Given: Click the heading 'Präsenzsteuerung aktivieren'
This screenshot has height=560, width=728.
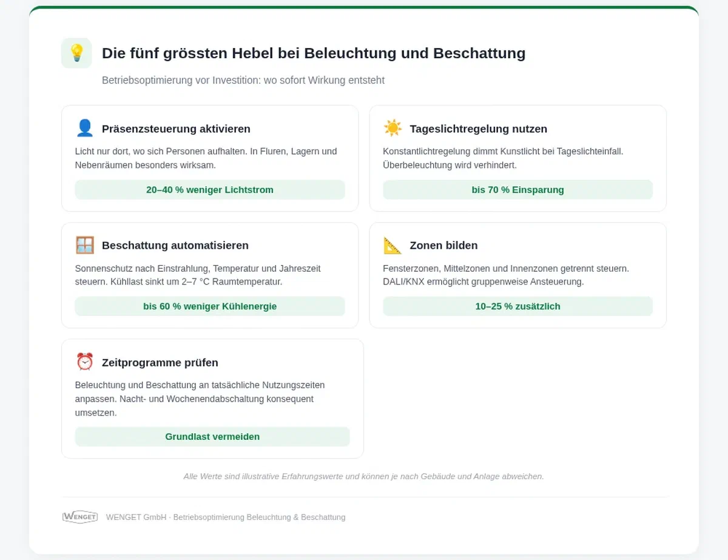Looking at the screenshot, I should [x=176, y=129].
